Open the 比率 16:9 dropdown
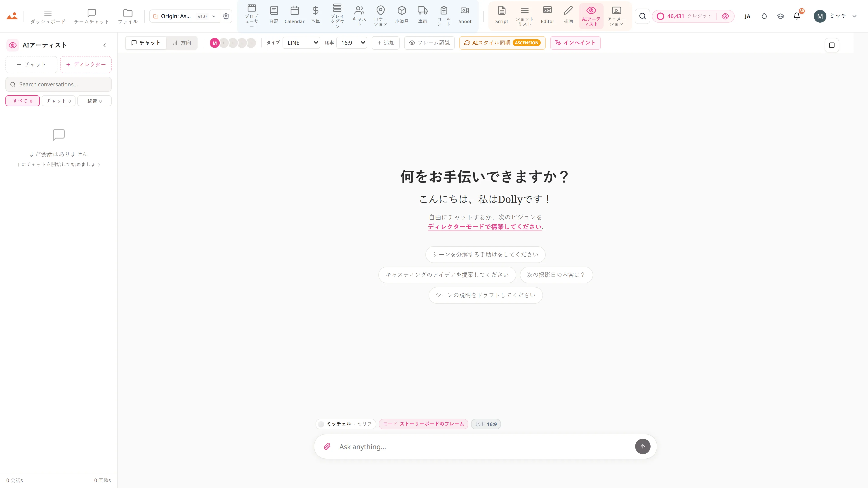 point(351,43)
